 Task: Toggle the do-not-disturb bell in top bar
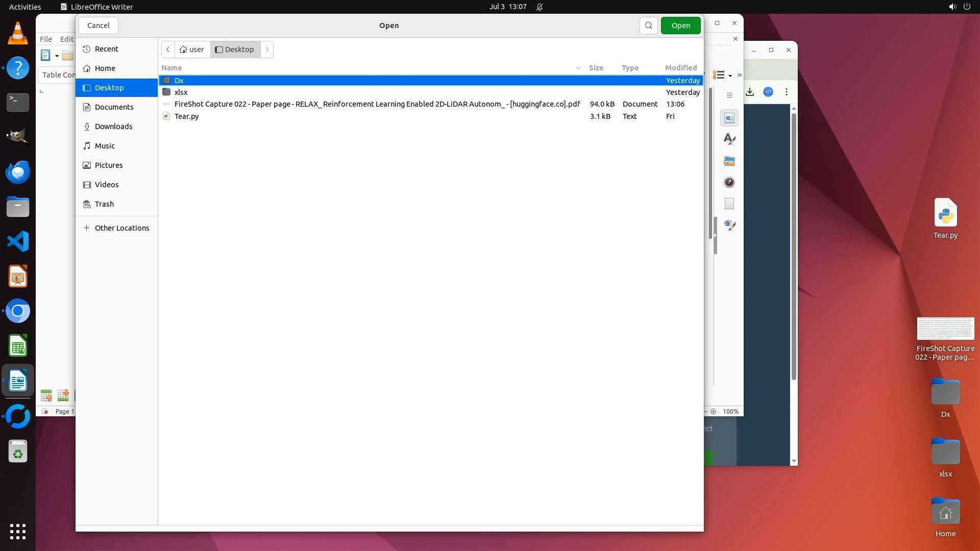[x=540, y=7]
